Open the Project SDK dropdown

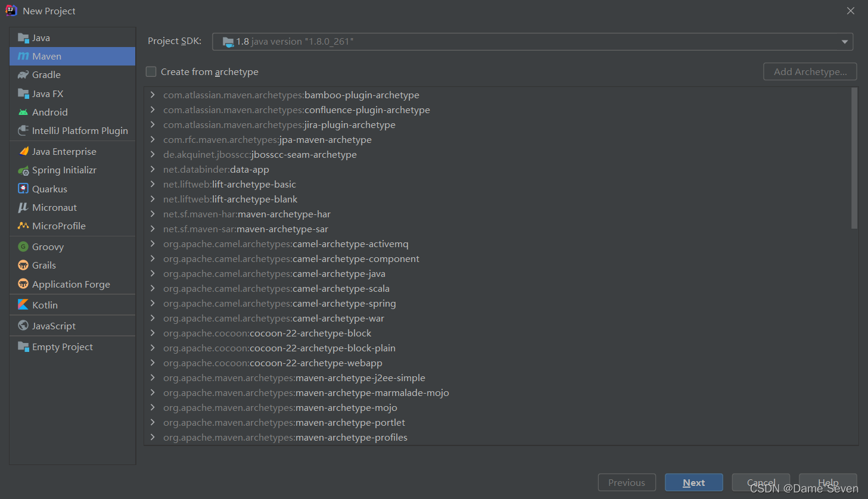(x=533, y=42)
